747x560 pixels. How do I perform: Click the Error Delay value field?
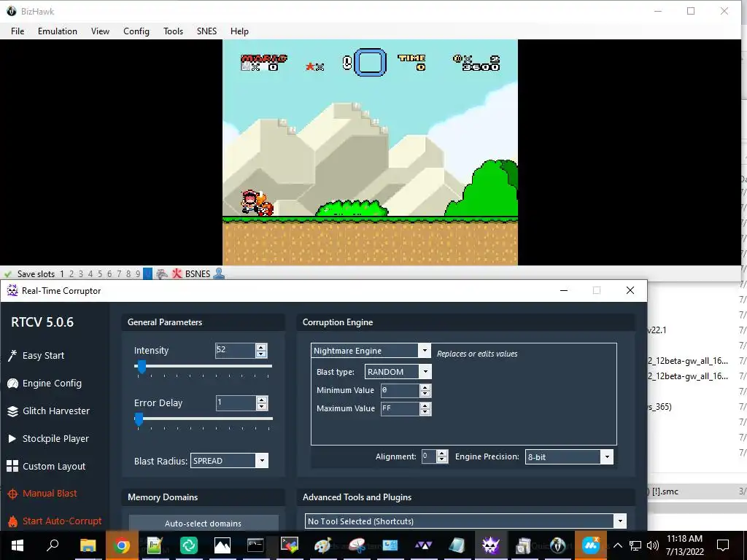[236, 402]
